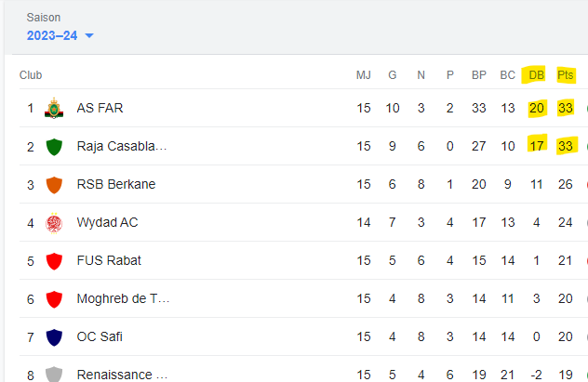588x382 pixels.
Task: Click the Club column header
Action: [x=31, y=75]
